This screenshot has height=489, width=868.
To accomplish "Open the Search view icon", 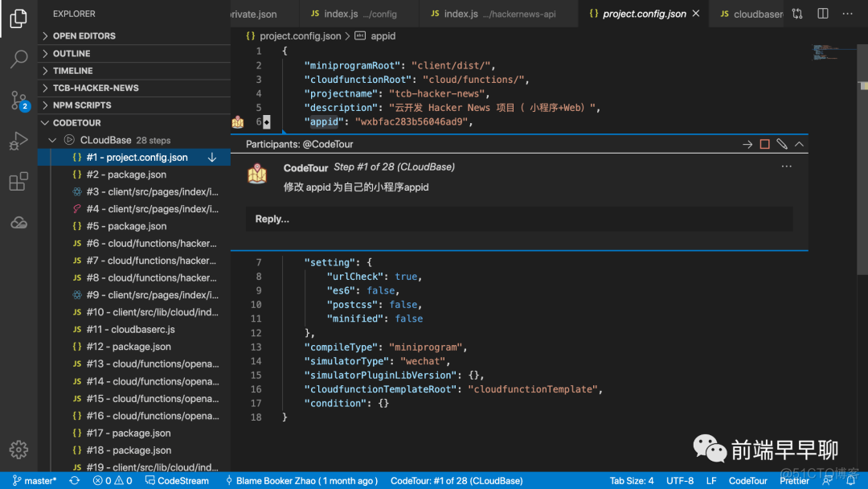I will pyautogui.click(x=18, y=59).
